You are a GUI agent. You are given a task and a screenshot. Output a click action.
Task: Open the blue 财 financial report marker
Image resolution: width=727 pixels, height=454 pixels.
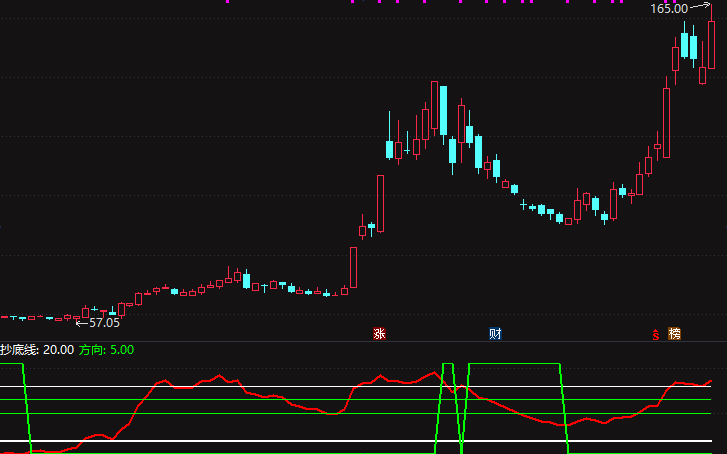495,333
